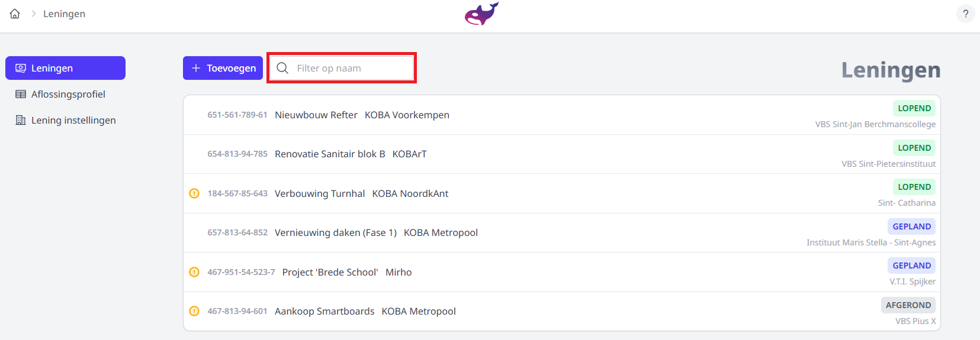980x340 pixels.
Task: Open the Aflossingsprofiel sidebar item
Action: coord(68,94)
